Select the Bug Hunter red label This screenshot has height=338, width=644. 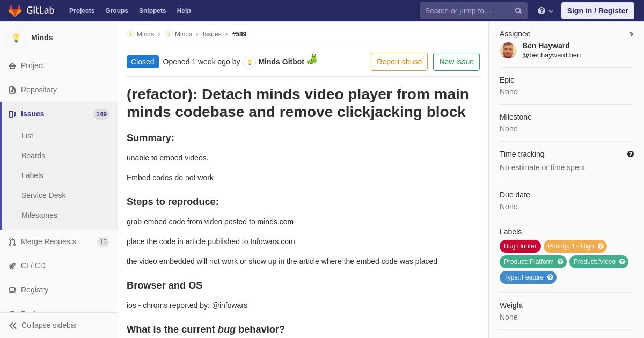(520, 246)
